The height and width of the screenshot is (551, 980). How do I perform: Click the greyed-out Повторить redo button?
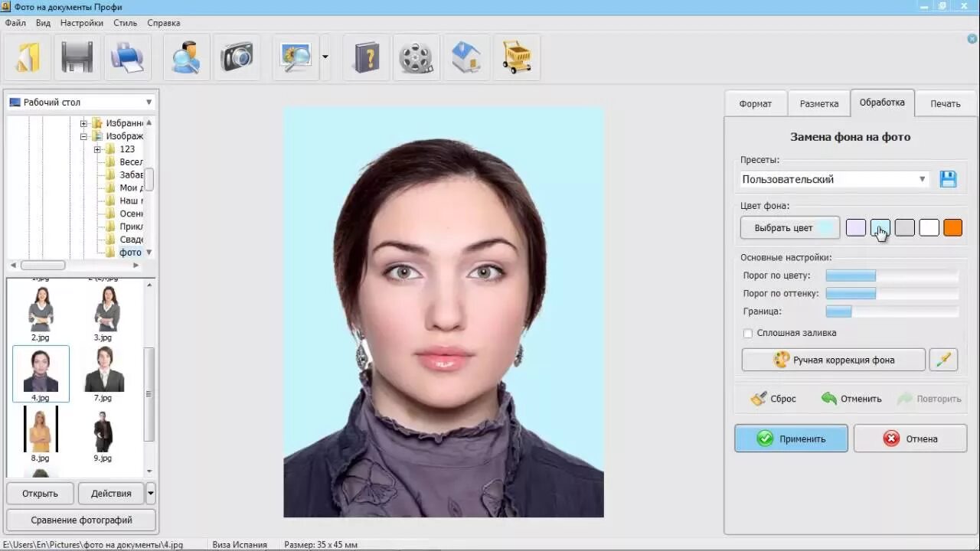(929, 399)
